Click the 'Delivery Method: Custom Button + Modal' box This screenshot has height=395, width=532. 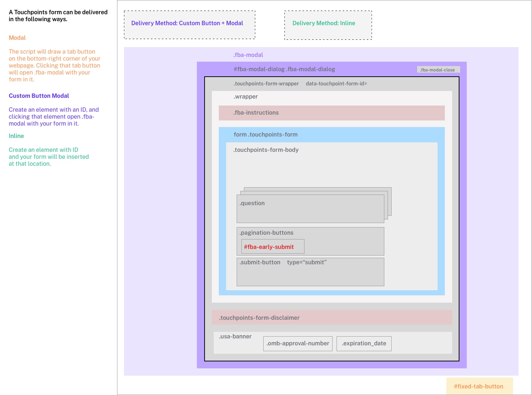[x=190, y=25]
